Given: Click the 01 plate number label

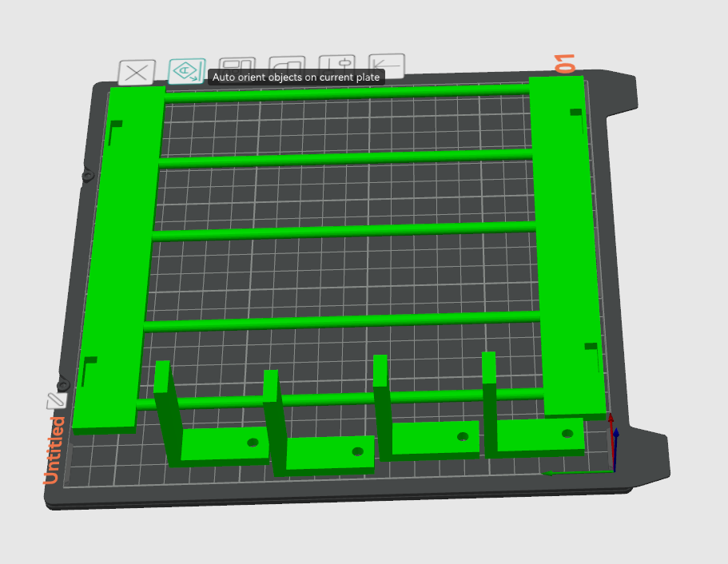Looking at the screenshot, I should [x=564, y=64].
